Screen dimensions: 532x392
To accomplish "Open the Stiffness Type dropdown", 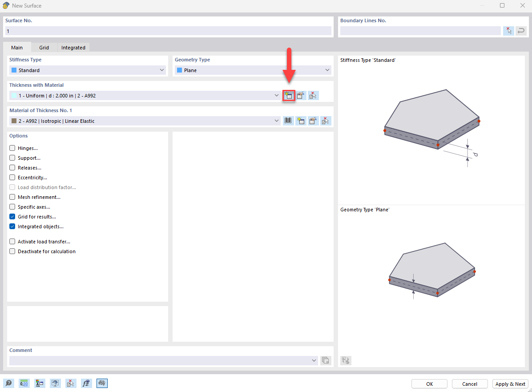I will pyautogui.click(x=161, y=70).
